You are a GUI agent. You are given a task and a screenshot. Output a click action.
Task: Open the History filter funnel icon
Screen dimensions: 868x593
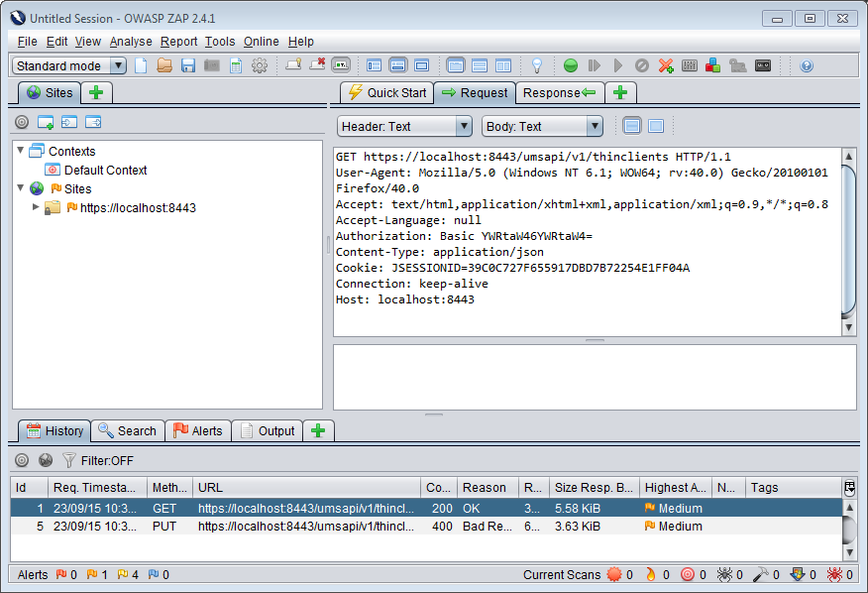pos(68,460)
